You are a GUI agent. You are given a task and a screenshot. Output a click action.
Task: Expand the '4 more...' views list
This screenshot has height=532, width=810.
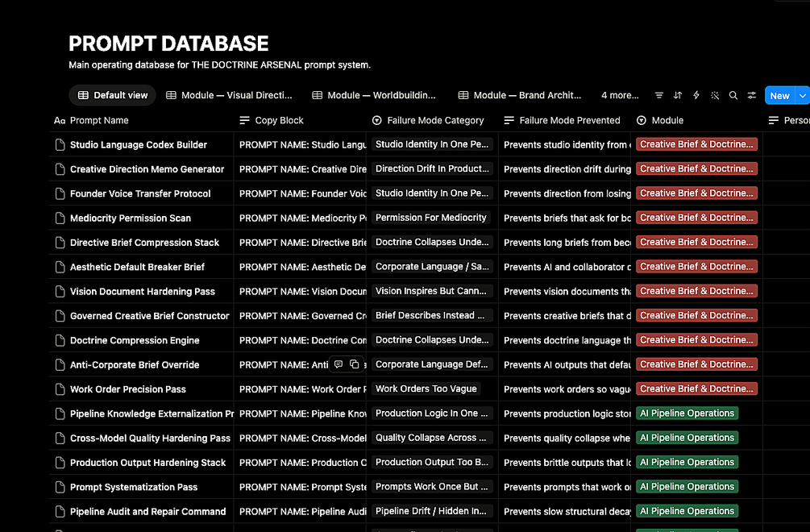coord(619,95)
